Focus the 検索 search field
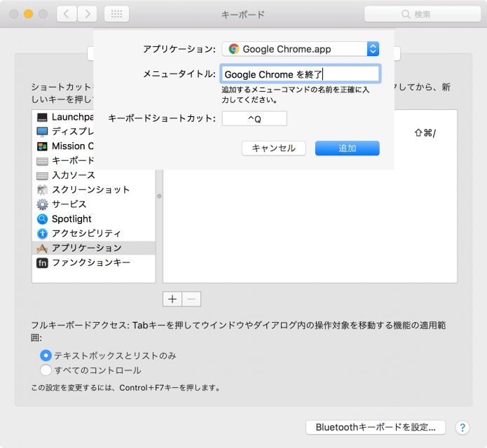The height and width of the screenshot is (448, 487). 423,14
